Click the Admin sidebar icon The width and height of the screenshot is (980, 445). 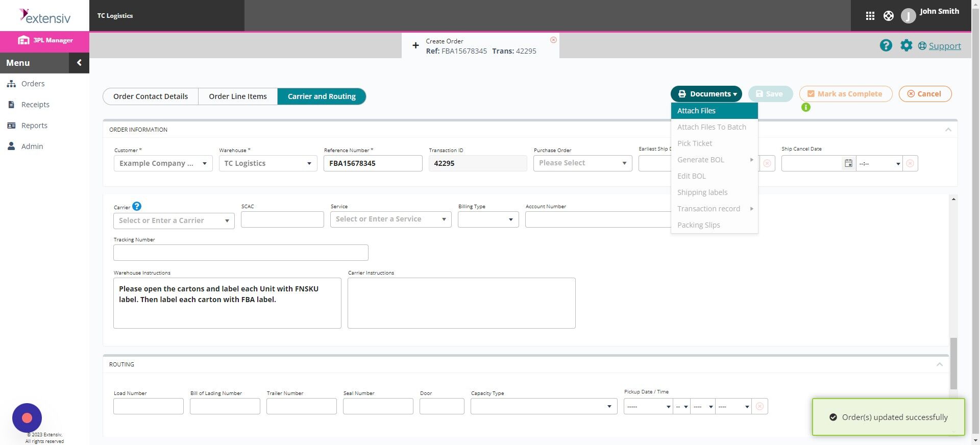pos(11,146)
